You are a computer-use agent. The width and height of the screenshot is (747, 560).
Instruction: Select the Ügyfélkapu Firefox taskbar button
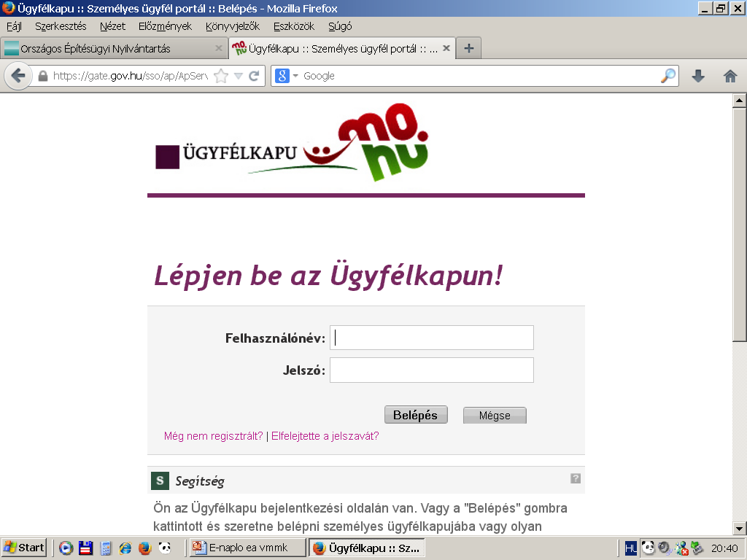click(x=366, y=548)
